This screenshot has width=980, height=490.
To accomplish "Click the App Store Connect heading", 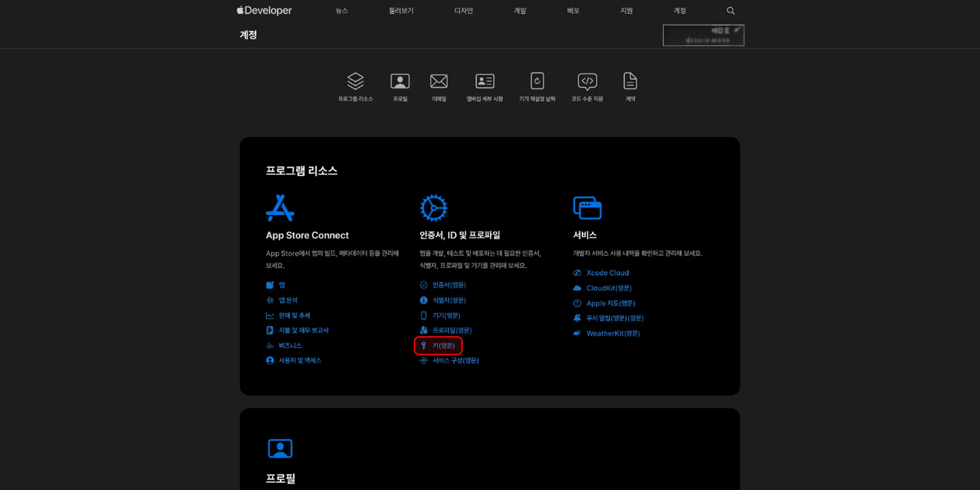I will click(x=307, y=235).
